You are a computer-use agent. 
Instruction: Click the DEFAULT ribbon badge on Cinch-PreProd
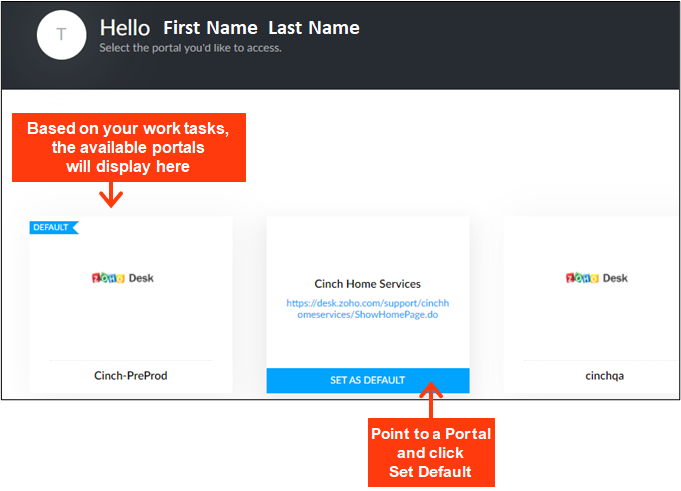click(x=54, y=227)
